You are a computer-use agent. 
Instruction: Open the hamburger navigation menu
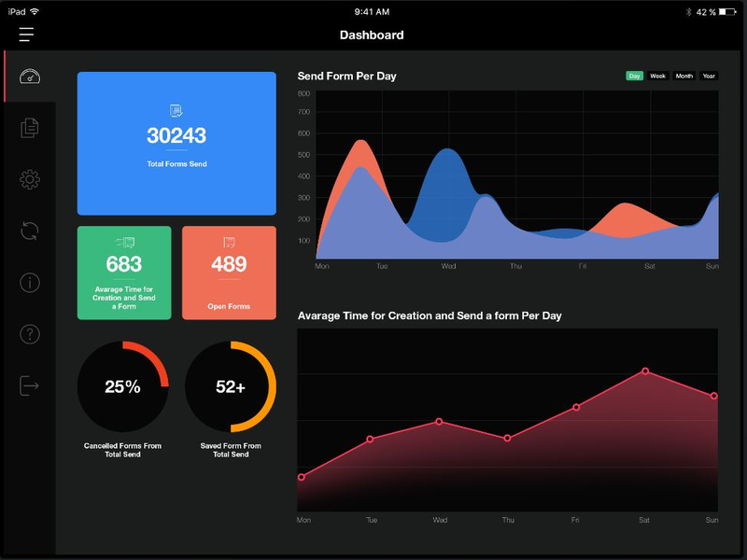(x=26, y=34)
